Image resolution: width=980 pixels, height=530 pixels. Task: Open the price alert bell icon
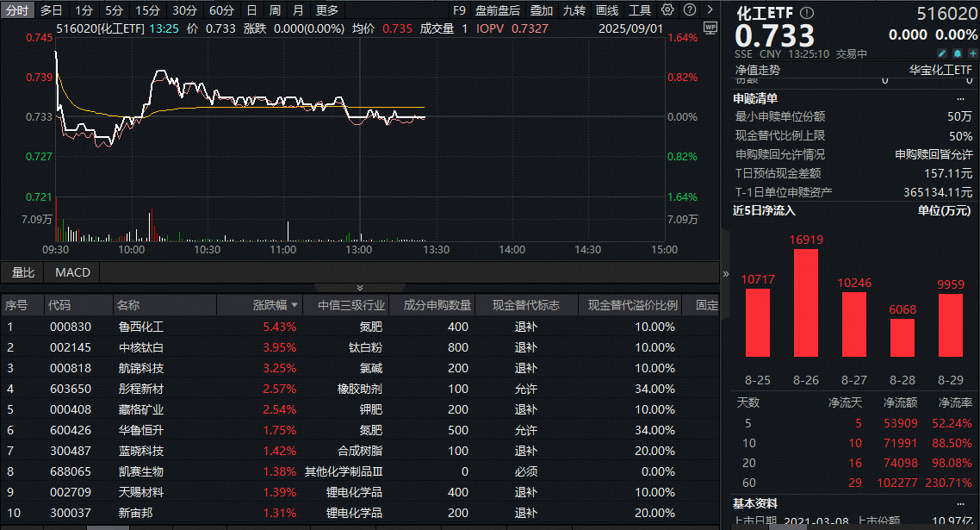[958, 53]
